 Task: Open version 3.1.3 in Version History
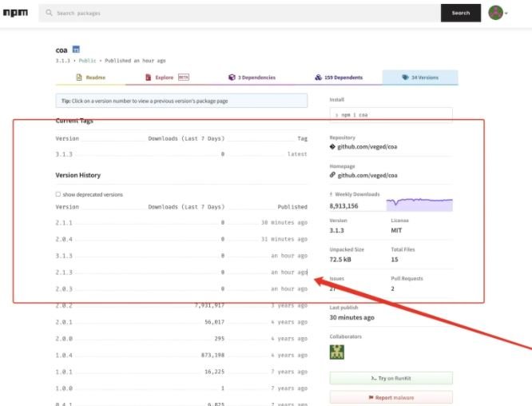coord(64,256)
